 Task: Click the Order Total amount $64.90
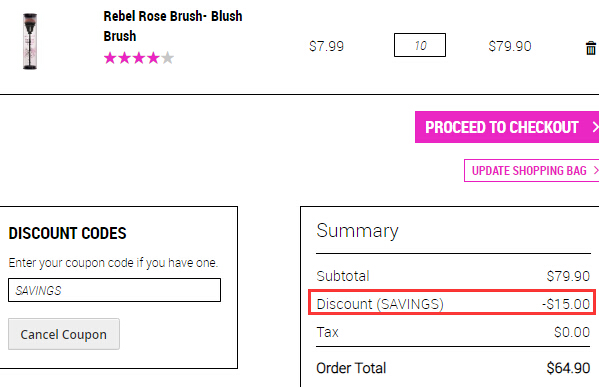(568, 368)
